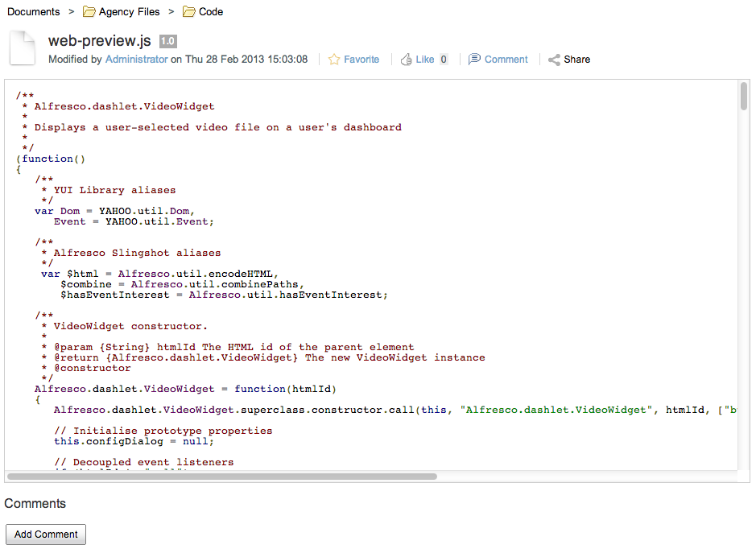This screenshot has width=756, height=549.
Task: Click the horizontal scrollbar in code preview
Action: pos(222,477)
